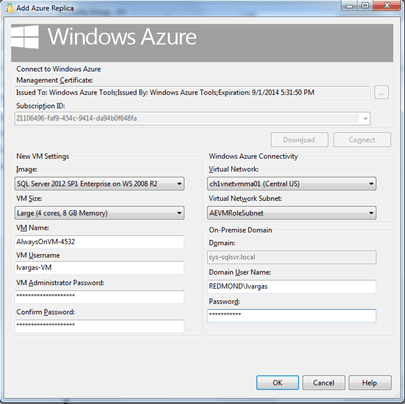Viewport: 405px width, 404px height.
Task: Click the Windows logo in the Azure banner
Action: [x=25, y=37]
